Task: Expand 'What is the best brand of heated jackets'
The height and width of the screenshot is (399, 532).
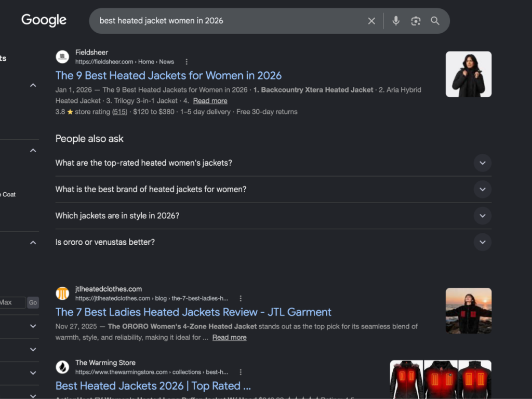Action: pos(273,189)
